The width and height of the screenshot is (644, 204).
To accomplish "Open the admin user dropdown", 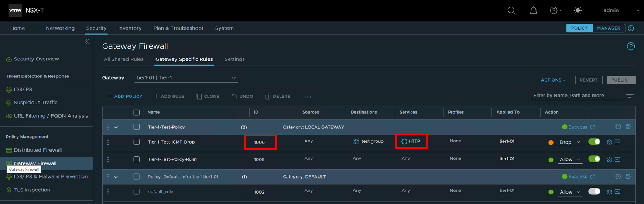I will pos(621,10).
